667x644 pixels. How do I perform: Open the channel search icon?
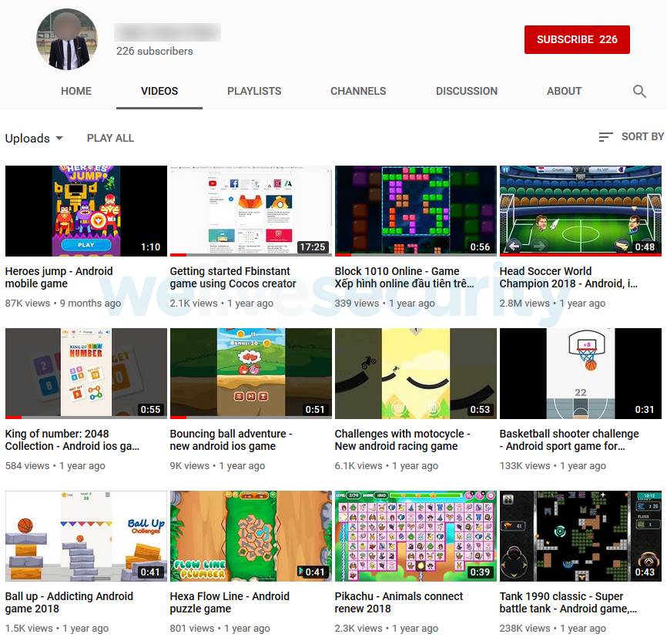(x=639, y=91)
